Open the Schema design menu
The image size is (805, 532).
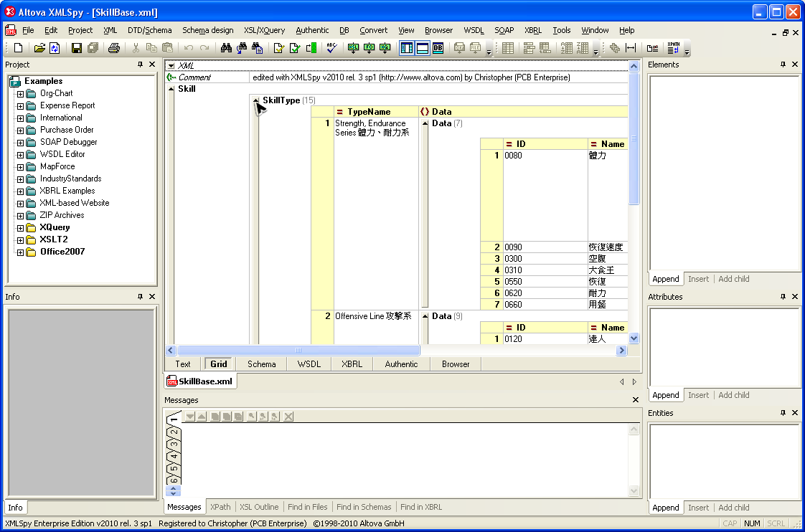(x=207, y=30)
